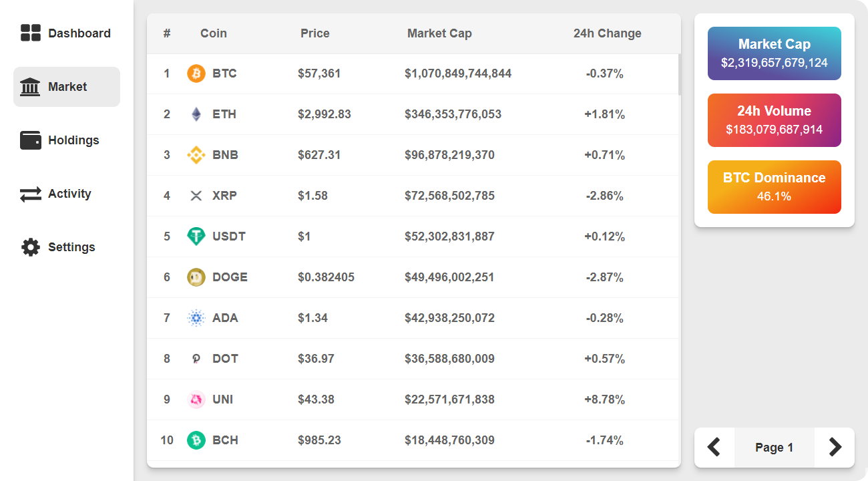The height and width of the screenshot is (481, 868).
Task: Go to previous page arrow
Action: pos(714,447)
